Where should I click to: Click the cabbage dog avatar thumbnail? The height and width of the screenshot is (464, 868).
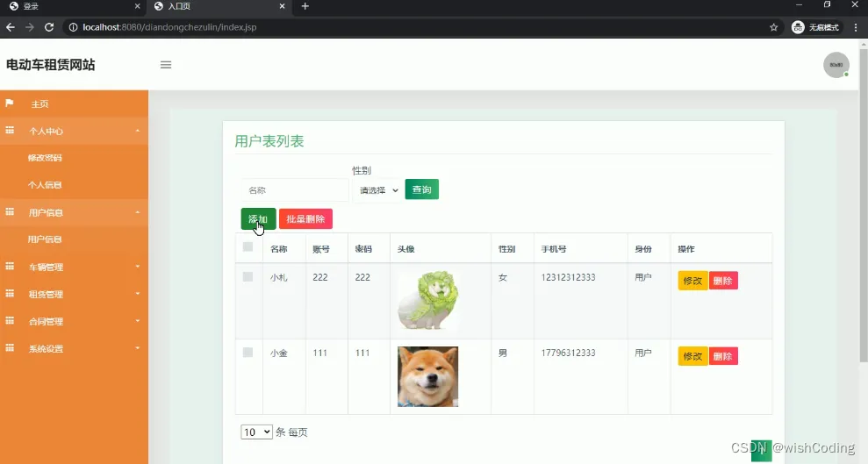(x=427, y=300)
